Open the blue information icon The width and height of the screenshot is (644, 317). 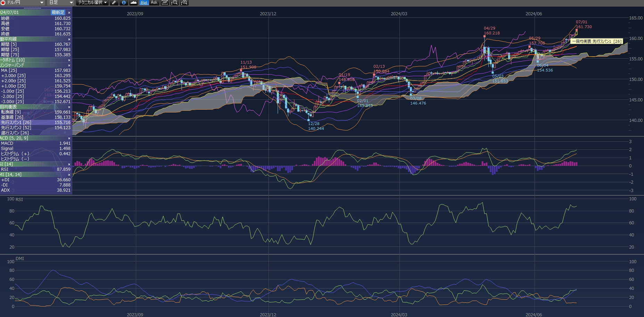[x=124, y=2]
